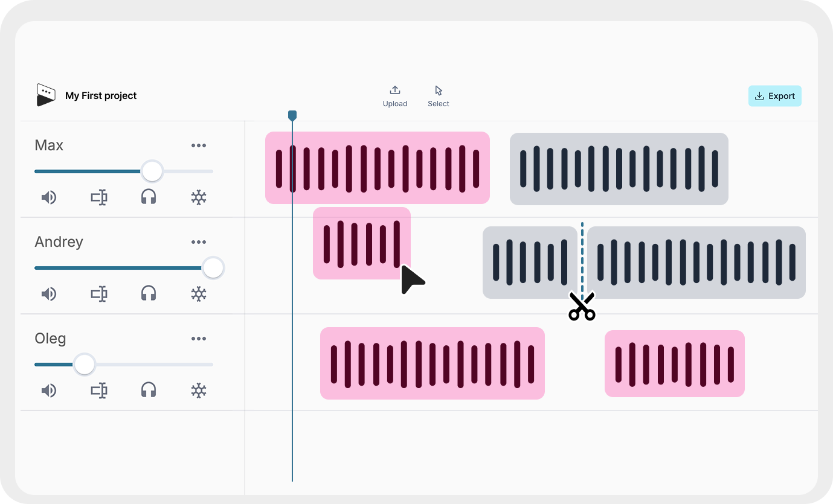Click the project logo next to the title
This screenshot has height=504, width=833.
tap(45, 95)
